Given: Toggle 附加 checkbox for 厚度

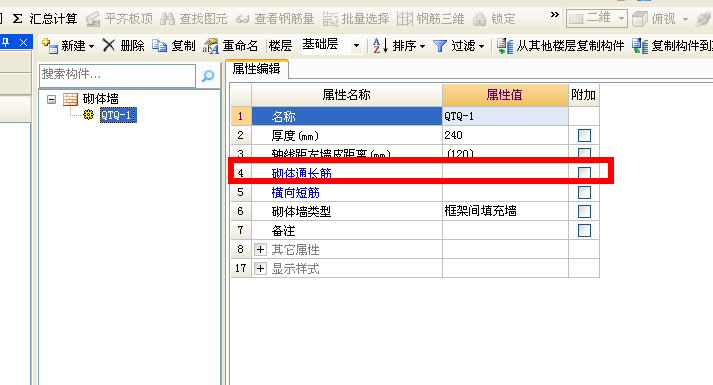Looking at the screenshot, I should [584, 135].
